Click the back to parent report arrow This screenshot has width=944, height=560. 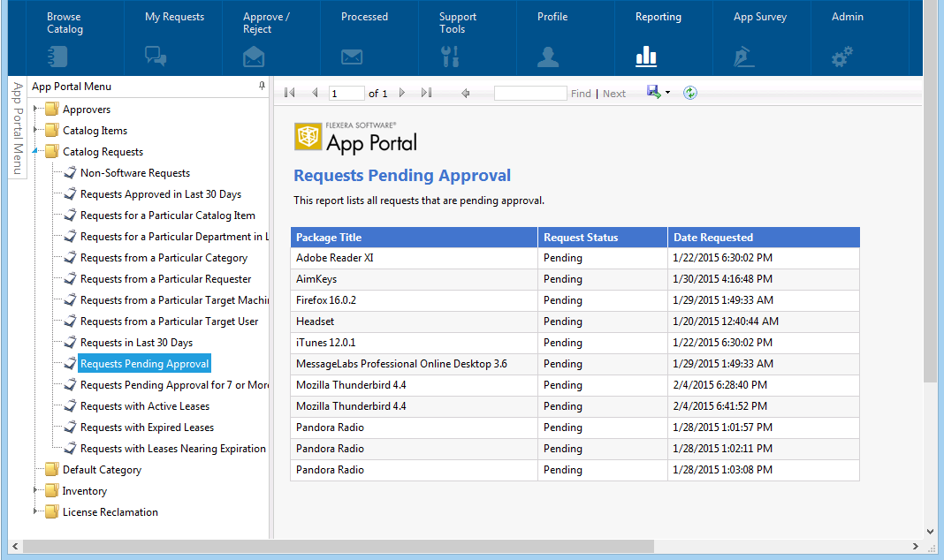(x=466, y=93)
